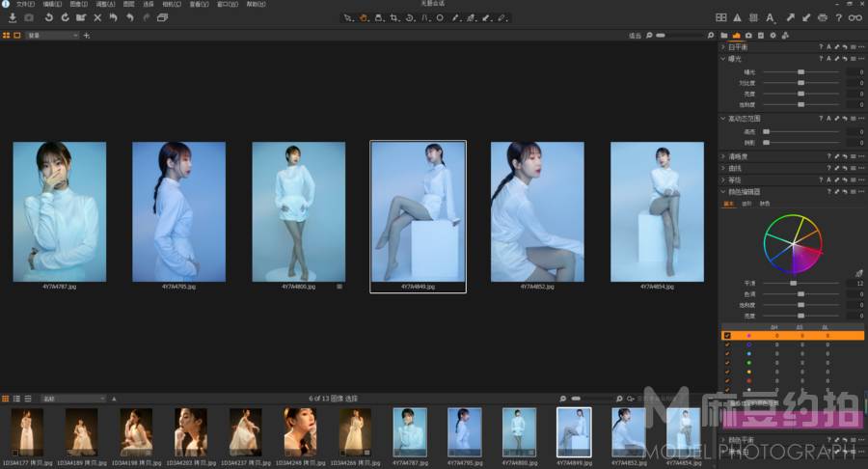Viewport: 868px width, 469px height.
Task: Switch to the Library folder tool tab
Action: (x=724, y=36)
